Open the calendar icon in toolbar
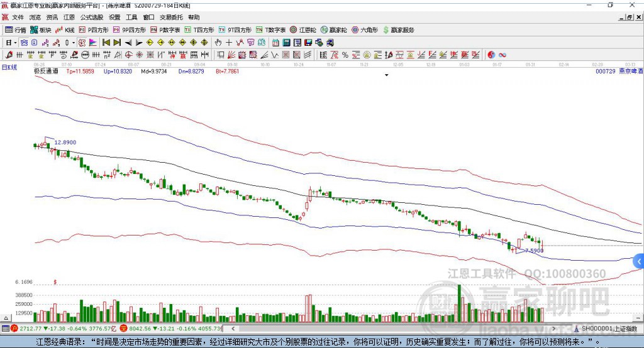Viewport: 644px width, 348px height. point(275,43)
